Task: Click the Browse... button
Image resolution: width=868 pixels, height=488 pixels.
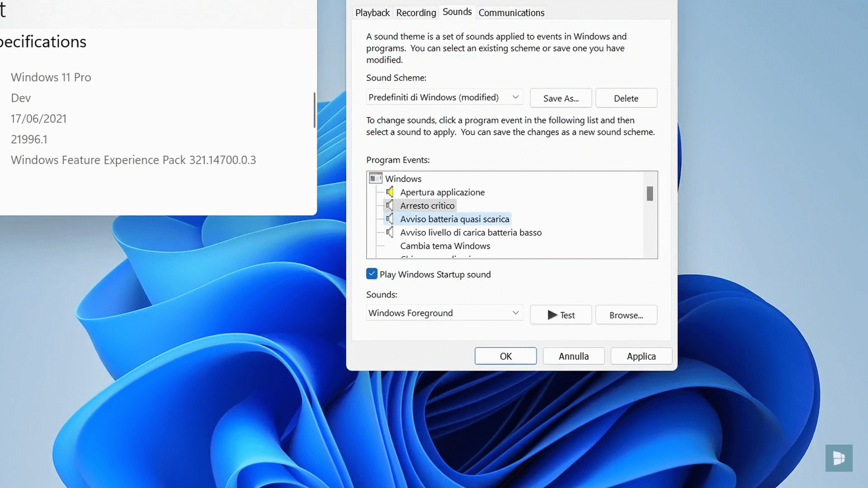Action: [626, 315]
